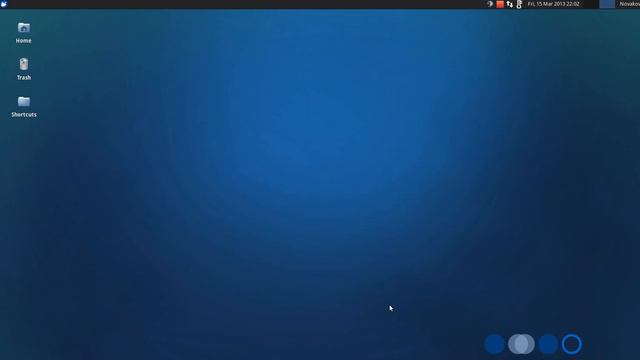The height and width of the screenshot is (360, 640).
Task: Click the date and time clock
Action: pos(553,4)
